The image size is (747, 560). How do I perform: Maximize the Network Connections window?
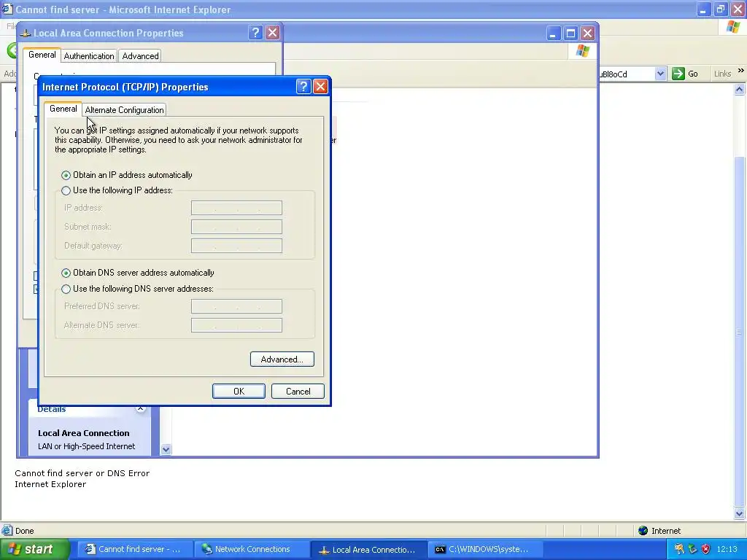pos(570,34)
